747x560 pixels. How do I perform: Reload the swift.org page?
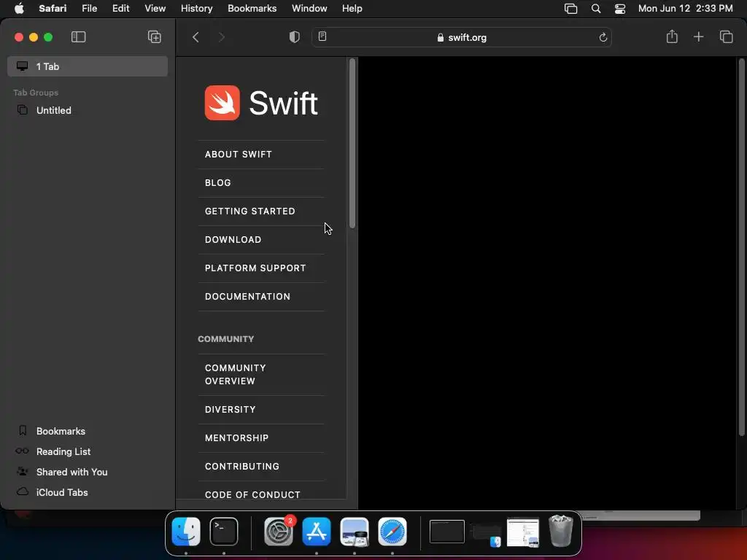(x=603, y=37)
